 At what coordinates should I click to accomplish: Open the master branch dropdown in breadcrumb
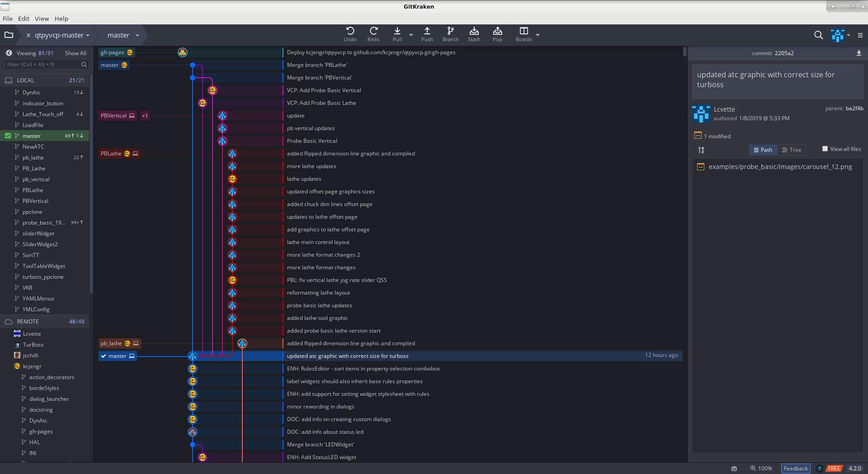(x=137, y=35)
